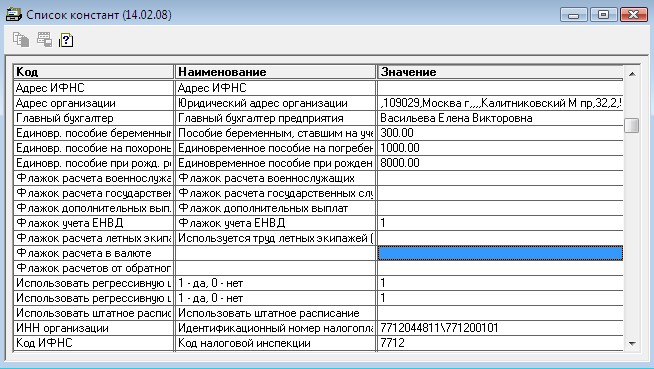Click value 8000.00

500,163
